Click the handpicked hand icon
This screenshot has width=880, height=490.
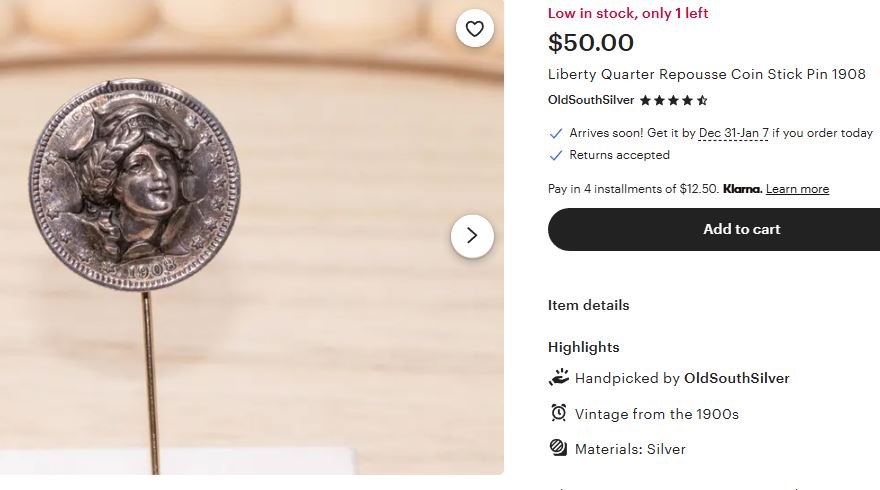(558, 378)
